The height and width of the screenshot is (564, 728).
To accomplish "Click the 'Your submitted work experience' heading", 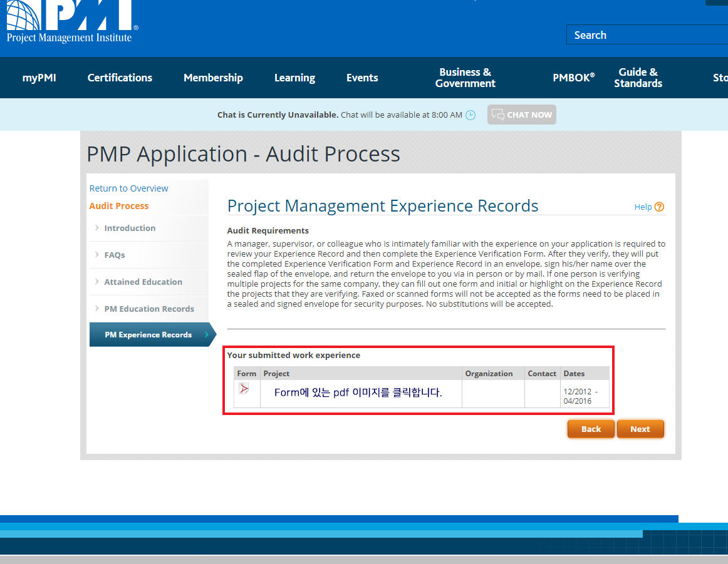I will (x=293, y=356).
